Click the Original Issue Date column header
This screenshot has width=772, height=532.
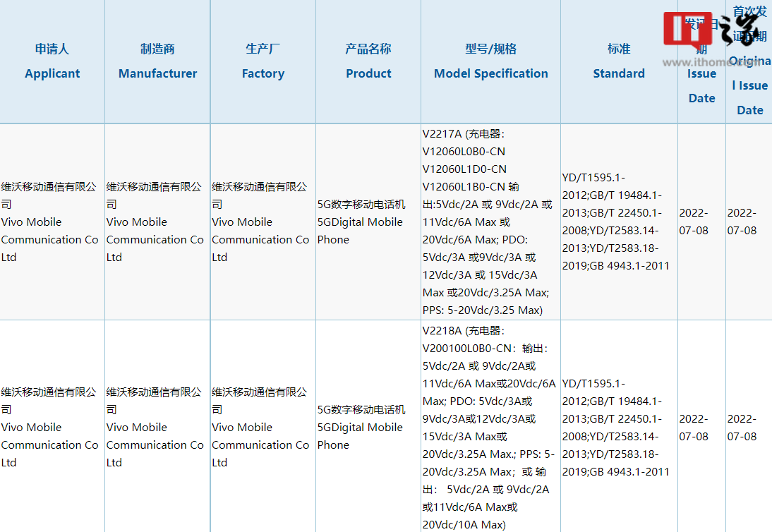(x=749, y=61)
